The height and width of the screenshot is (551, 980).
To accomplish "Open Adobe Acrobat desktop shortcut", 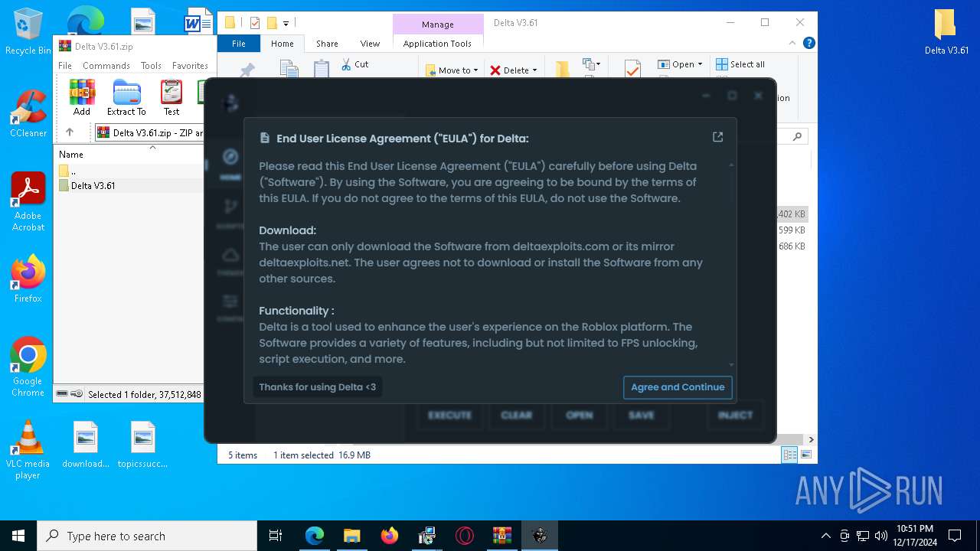I will point(28,202).
